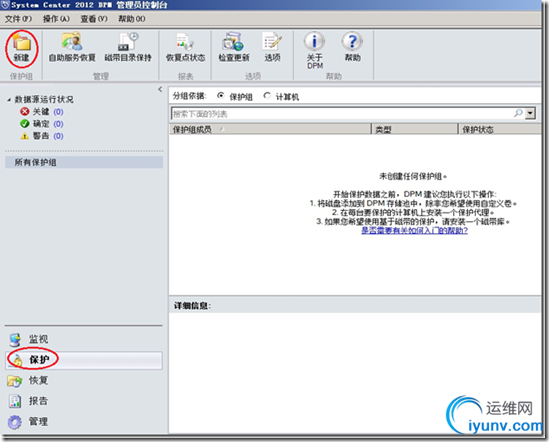Click the red 关键 status icon
549x442 pixels.
(25, 112)
